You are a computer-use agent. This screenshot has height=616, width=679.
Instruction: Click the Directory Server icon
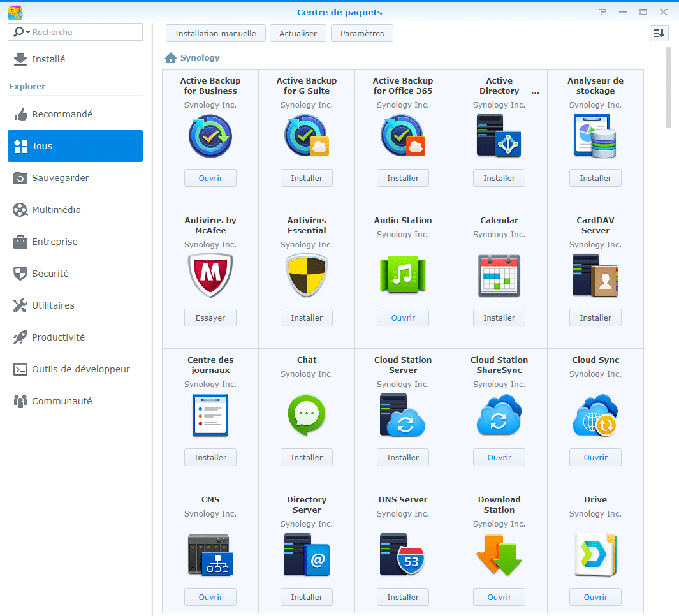[x=307, y=555]
